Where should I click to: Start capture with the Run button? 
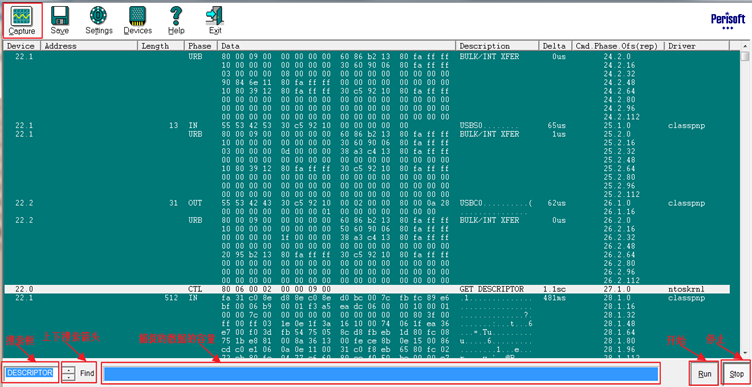(x=705, y=374)
